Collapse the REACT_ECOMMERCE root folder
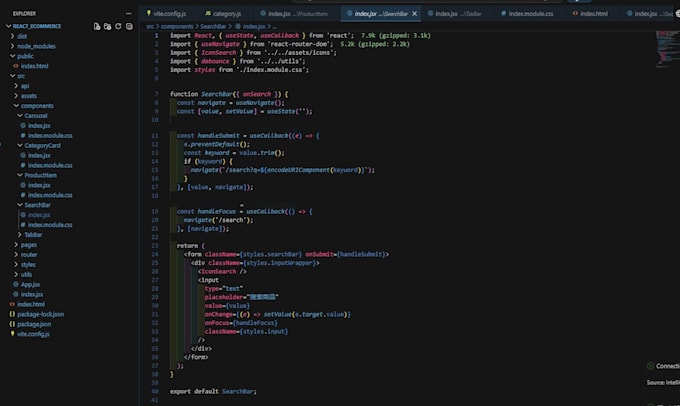Viewport: 680px width, 406px height. [8, 26]
